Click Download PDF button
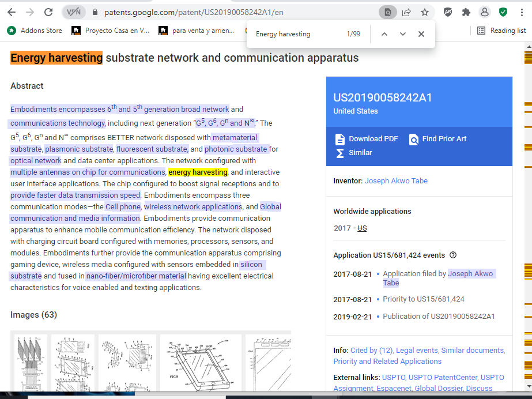The image size is (532, 399). click(x=367, y=139)
